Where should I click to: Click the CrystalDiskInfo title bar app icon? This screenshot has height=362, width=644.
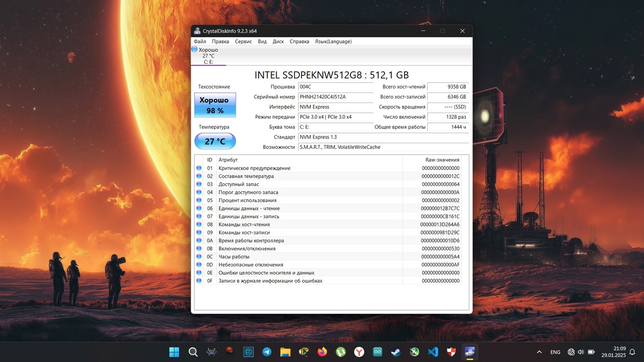[197, 31]
